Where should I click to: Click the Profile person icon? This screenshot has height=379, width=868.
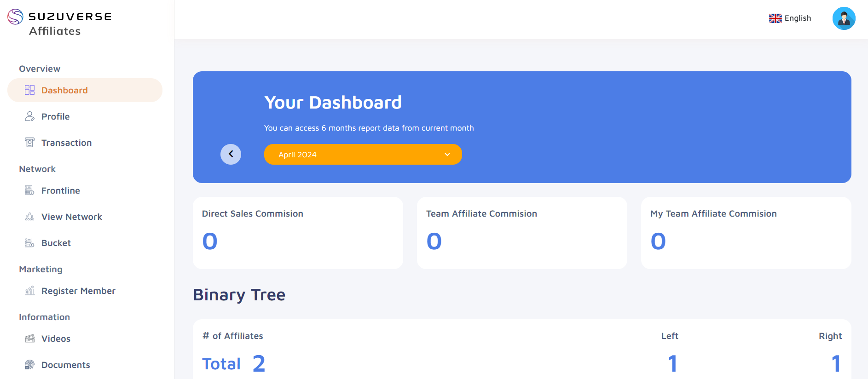(x=29, y=116)
